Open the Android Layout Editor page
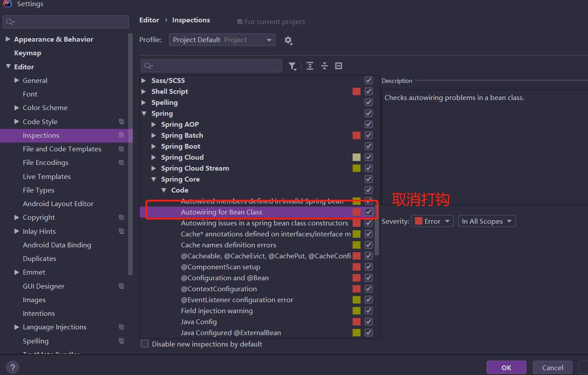This screenshot has height=375, width=588. pos(58,204)
